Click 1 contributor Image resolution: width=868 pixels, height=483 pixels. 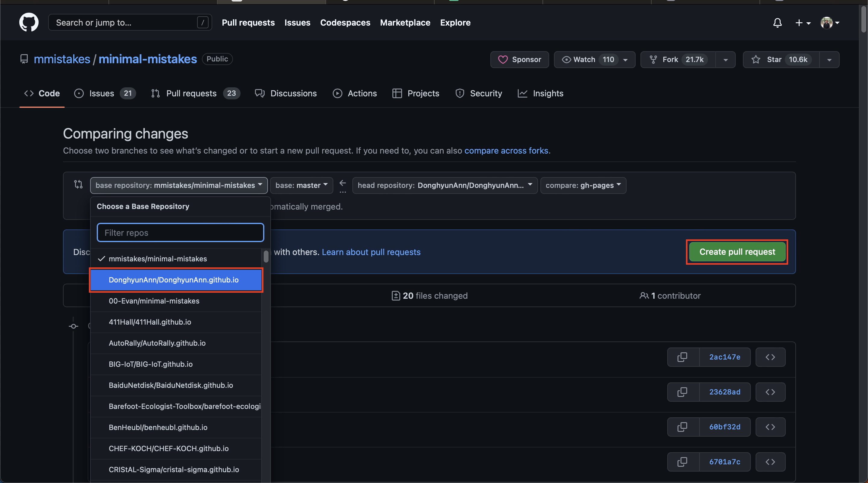point(670,295)
